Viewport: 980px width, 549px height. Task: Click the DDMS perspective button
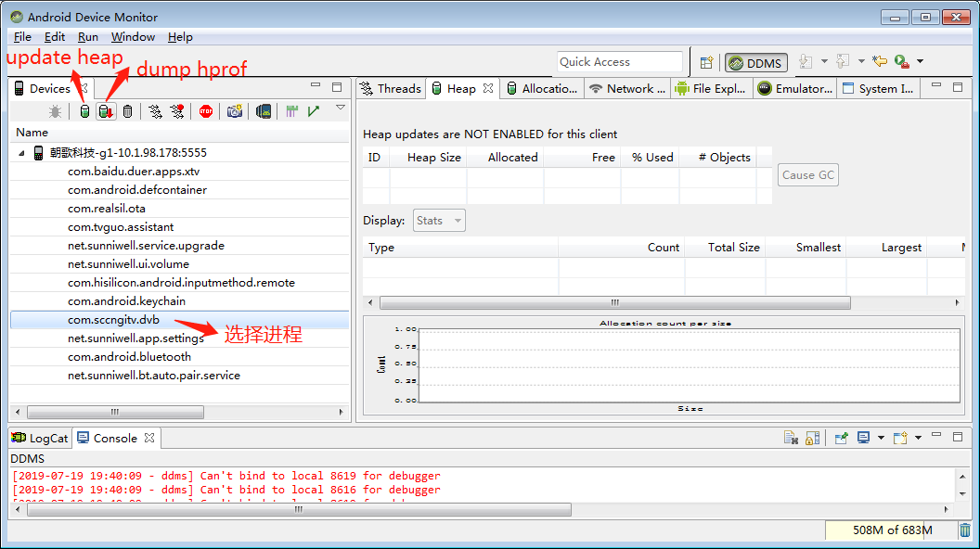click(x=755, y=63)
